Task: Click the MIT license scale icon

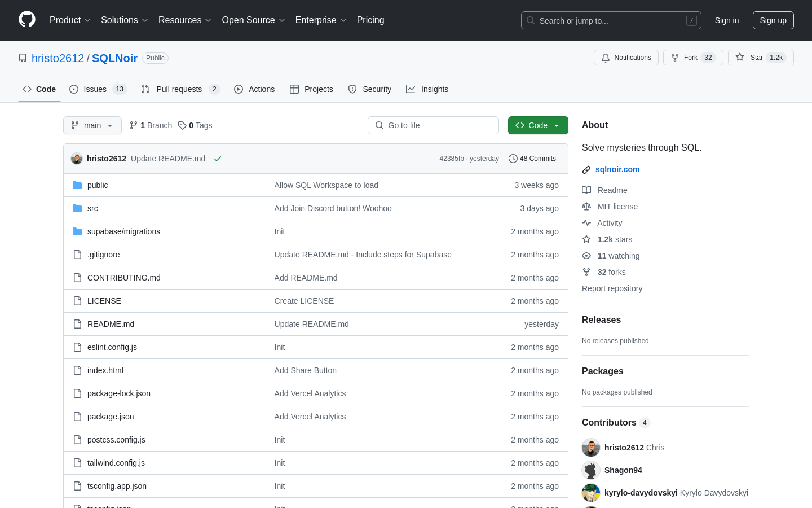Action: pyautogui.click(x=586, y=207)
